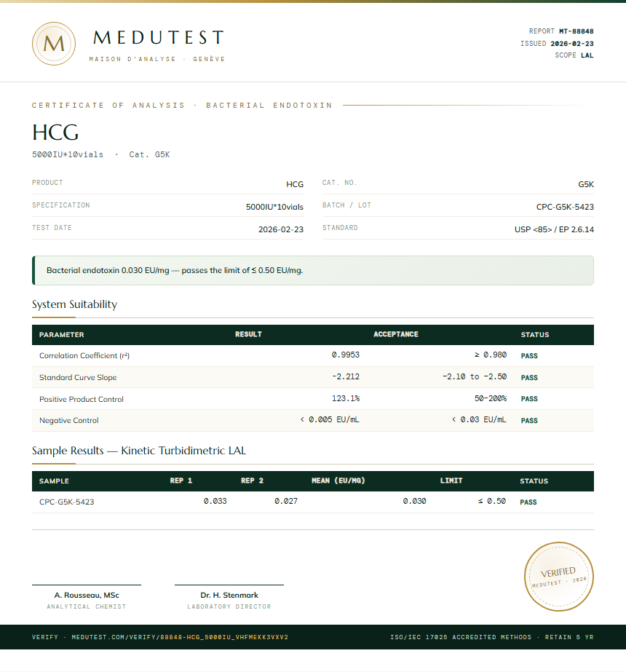Click signatory Dr. H. Stenmark
The image size is (626, 672).
[x=229, y=596]
